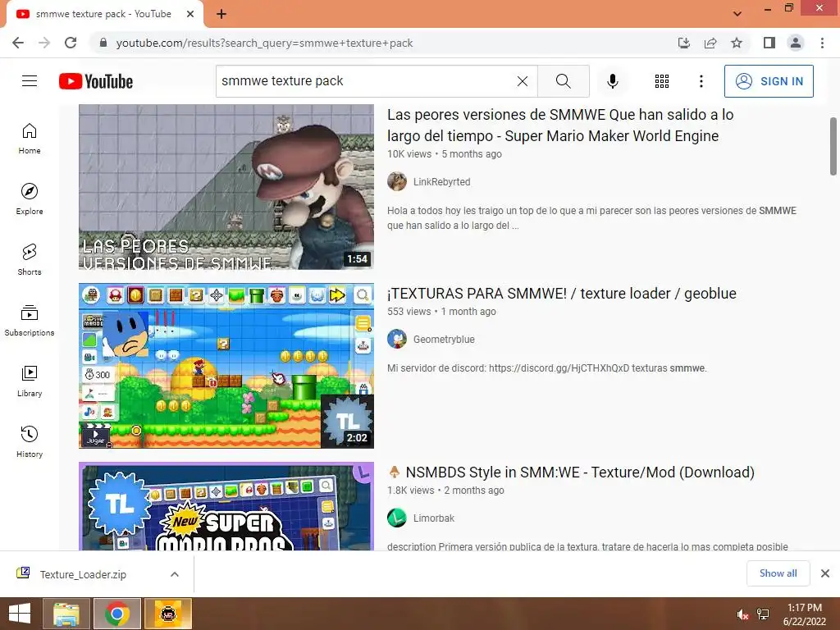Click the YouTube logo

(x=96, y=81)
